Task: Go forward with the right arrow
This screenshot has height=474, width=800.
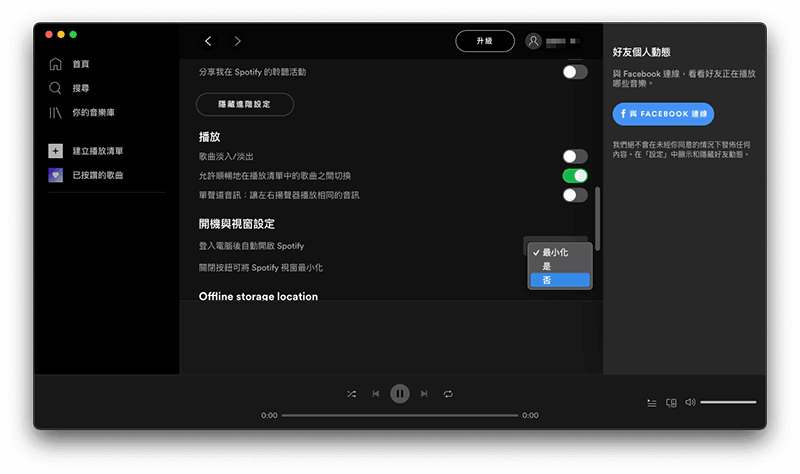Action: click(237, 41)
